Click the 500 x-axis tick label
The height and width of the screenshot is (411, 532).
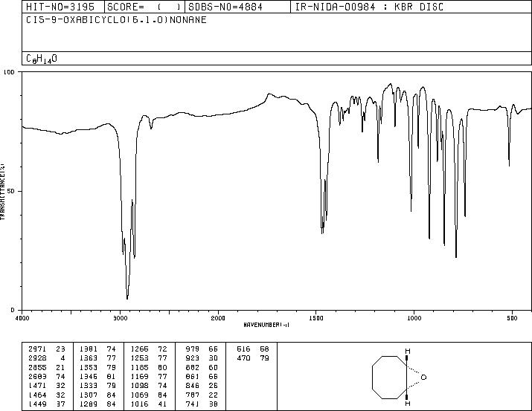[512, 318]
